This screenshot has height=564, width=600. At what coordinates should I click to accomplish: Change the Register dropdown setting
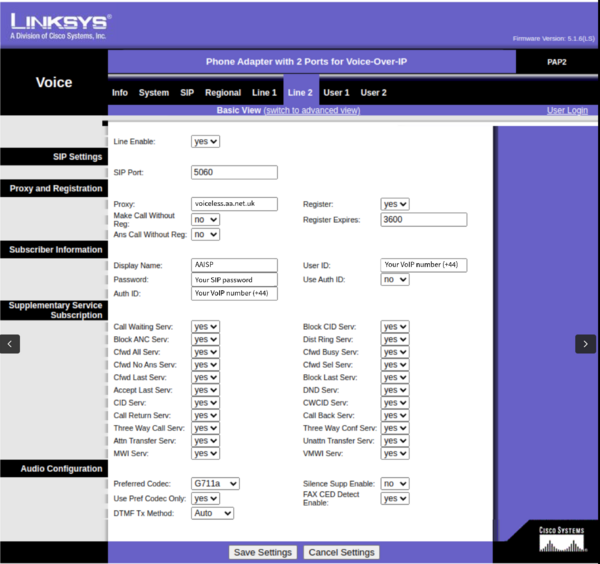coord(395,204)
